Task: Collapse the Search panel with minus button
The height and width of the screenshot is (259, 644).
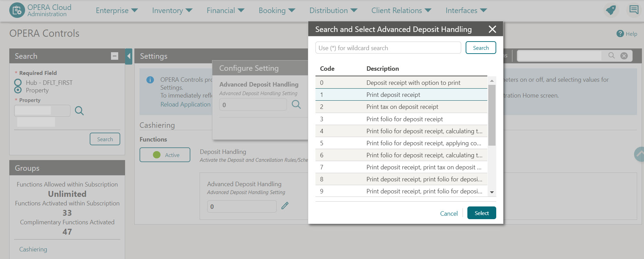Action: [115, 56]
